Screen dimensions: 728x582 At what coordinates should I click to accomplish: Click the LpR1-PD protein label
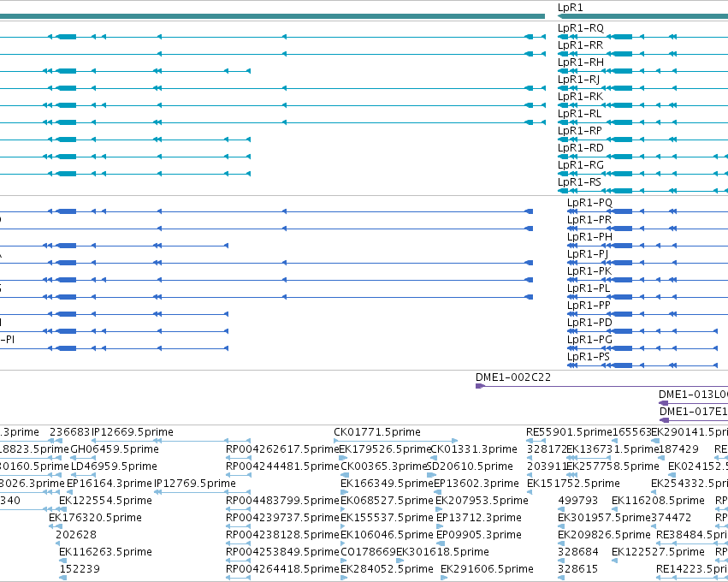pos(589,323)
